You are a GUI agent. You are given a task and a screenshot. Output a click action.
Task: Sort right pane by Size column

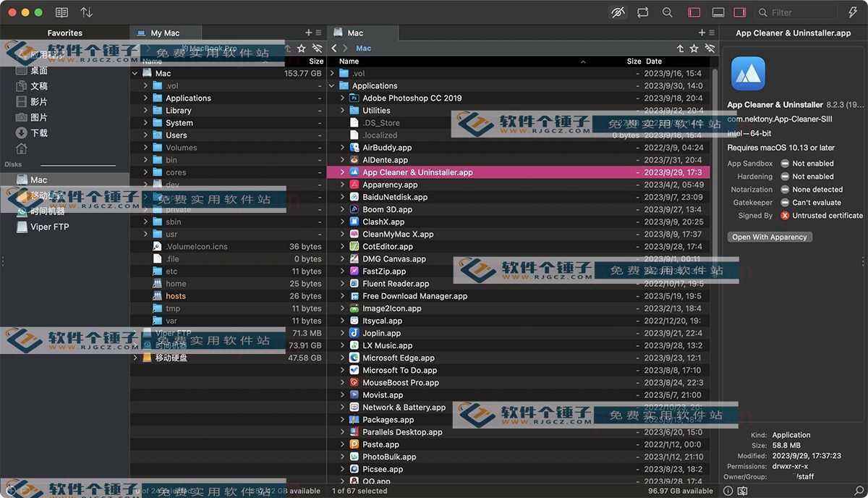(634, 62)
